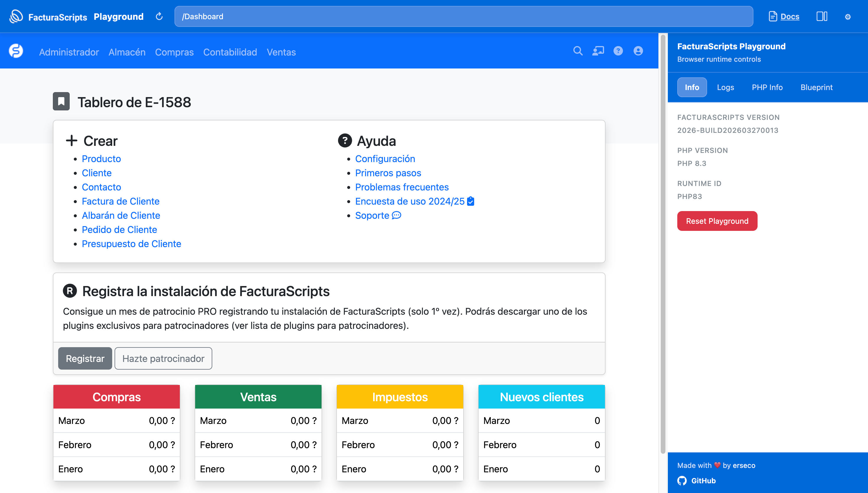
Task: Select the Enero row in Impuestos card
Action: coord(400,469)
